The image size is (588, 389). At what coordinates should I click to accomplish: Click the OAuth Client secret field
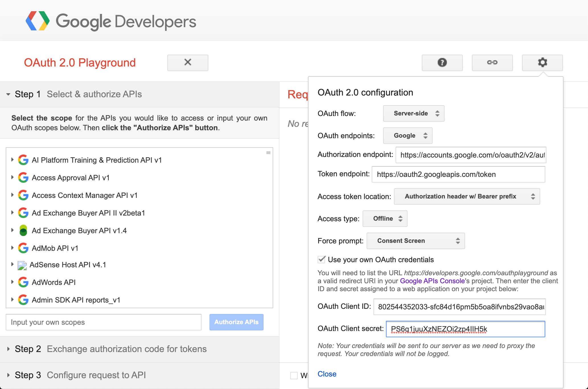(x=465, y=329)
